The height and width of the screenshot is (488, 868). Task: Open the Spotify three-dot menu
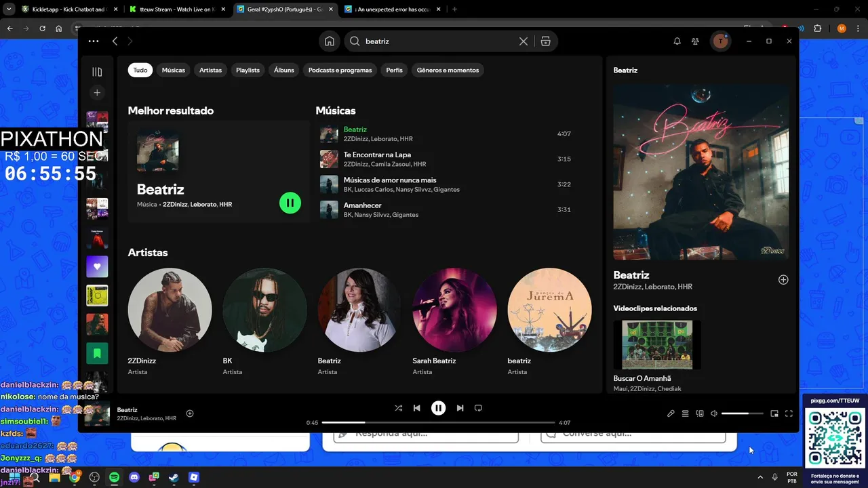coord(94,41)
